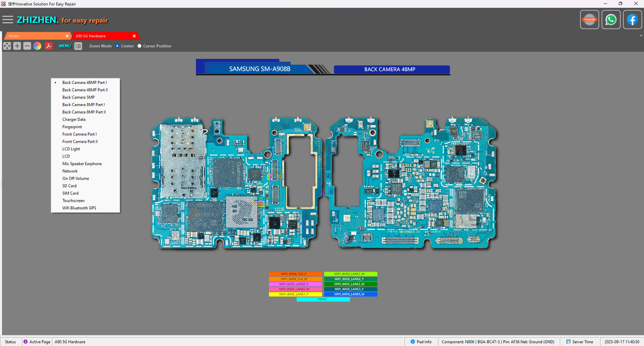Click the Pad Info button in status bar
Screen dimensions: 644x346
click(x=421, y=342)
